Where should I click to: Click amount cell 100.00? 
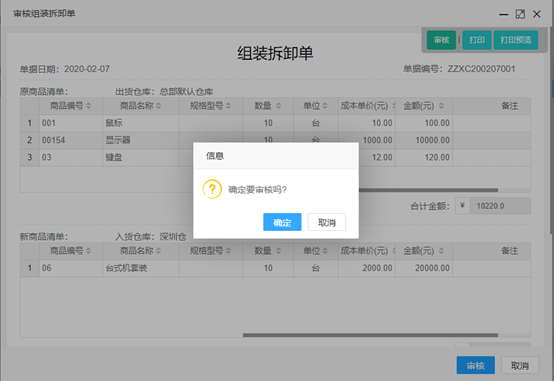pos(424,123)
